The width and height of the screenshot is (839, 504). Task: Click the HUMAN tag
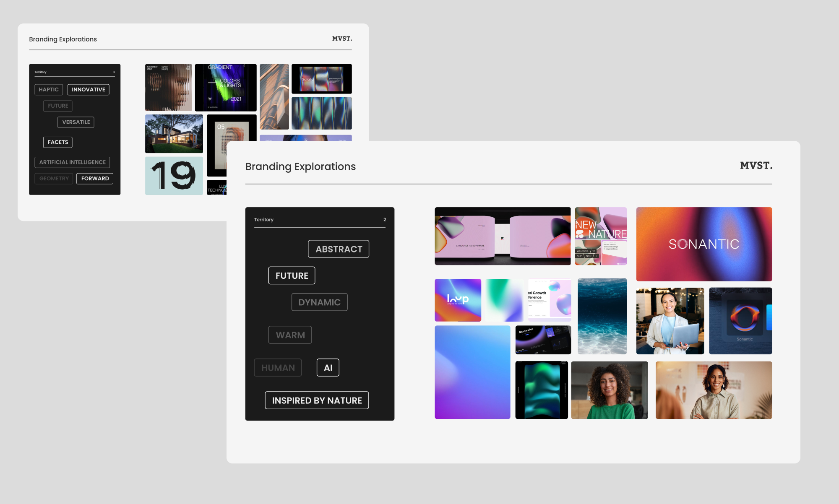(x=278, y=367)
